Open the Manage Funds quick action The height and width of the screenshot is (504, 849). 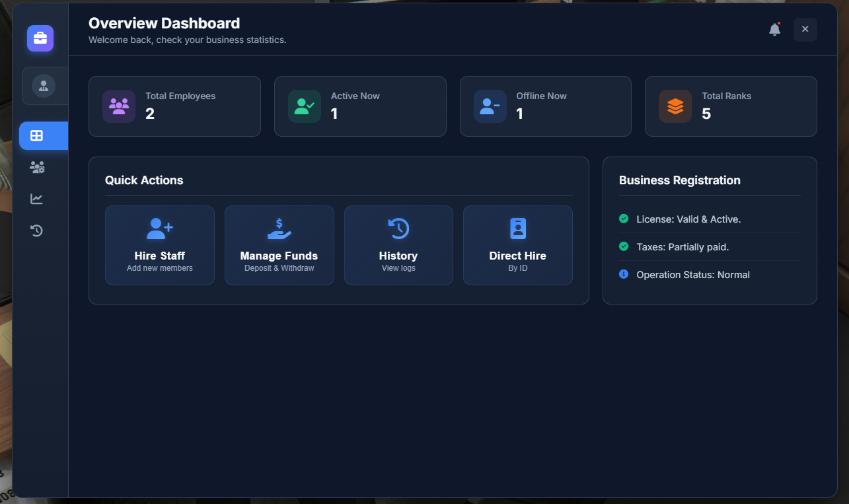click(279, 245)
